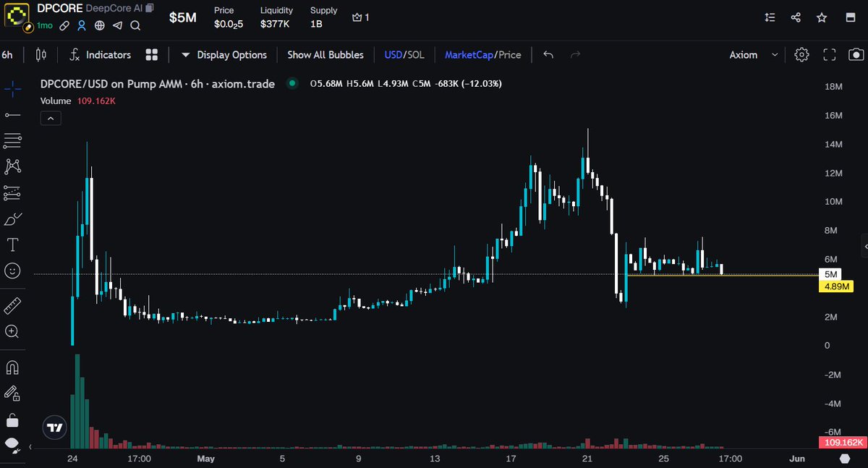Undo the last chart action

pos(548,55)
